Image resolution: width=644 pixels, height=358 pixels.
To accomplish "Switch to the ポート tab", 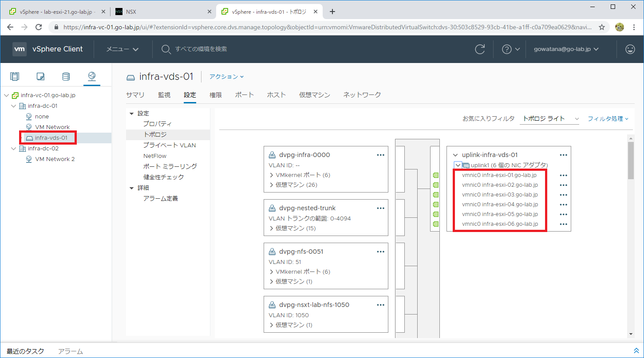I will 245,95.
